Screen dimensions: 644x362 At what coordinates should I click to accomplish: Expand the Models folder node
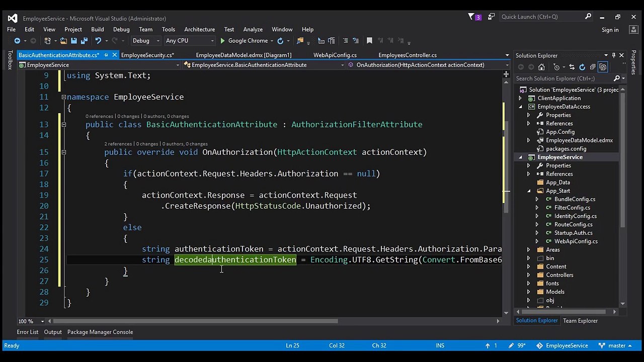coord(528,292)
